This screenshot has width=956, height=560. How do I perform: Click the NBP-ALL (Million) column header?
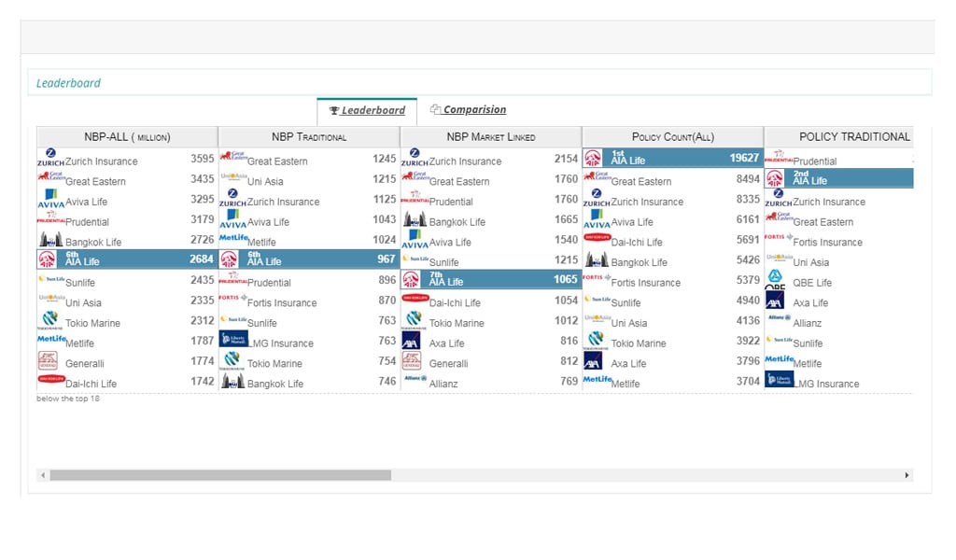[127, 136]
